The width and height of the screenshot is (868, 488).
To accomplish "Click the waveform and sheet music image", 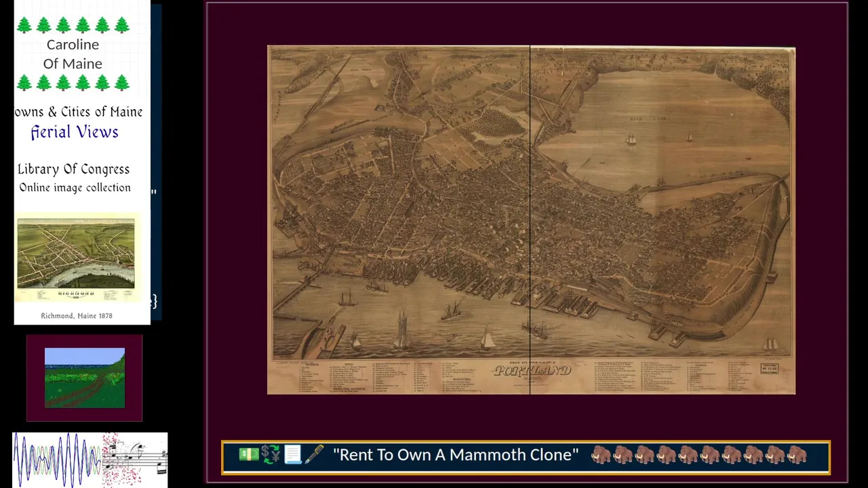I will point(90,460).
